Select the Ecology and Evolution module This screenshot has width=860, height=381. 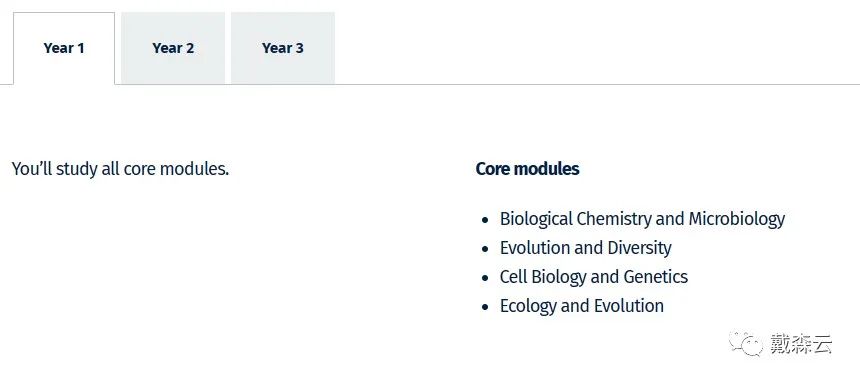tap(581, 305)
